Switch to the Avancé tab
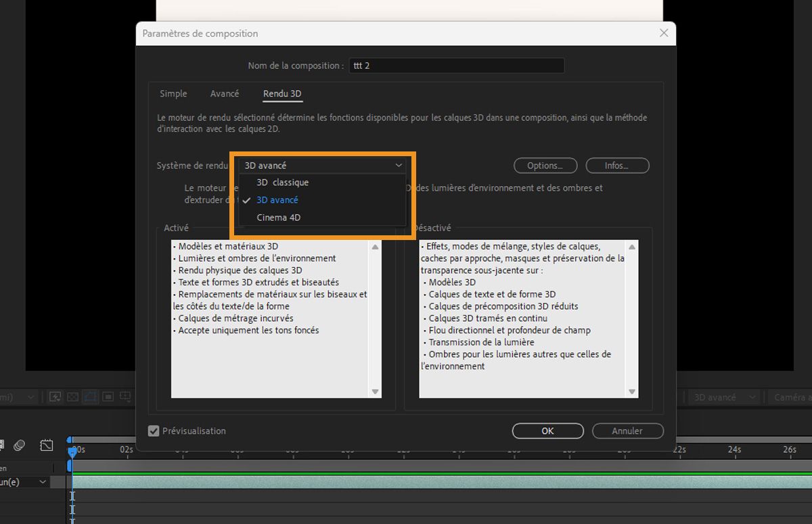The image size is (812, 524). pyautogui.click(x=225, y=93)
